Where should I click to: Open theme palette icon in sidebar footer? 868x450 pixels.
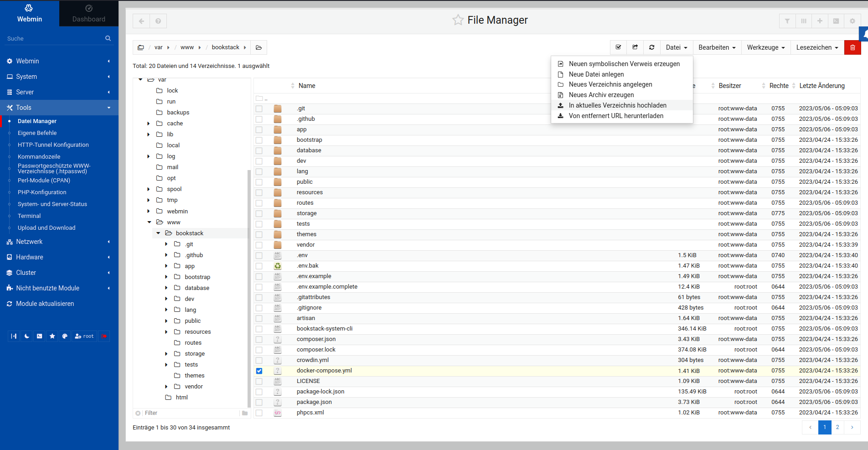(65, 336)
